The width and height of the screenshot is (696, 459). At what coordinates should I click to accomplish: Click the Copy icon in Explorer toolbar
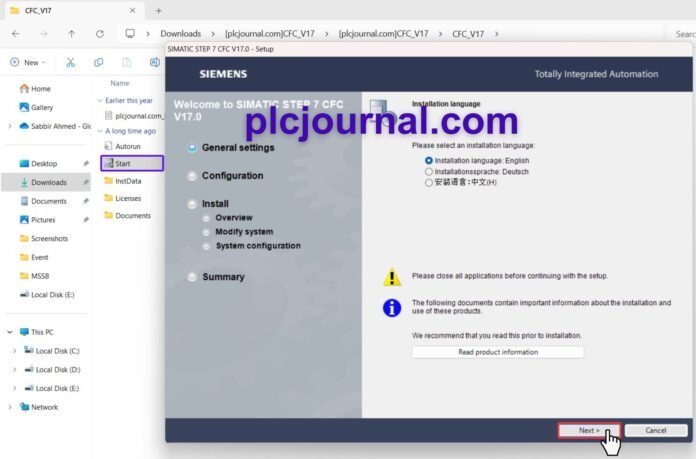[x=99, y=62]
